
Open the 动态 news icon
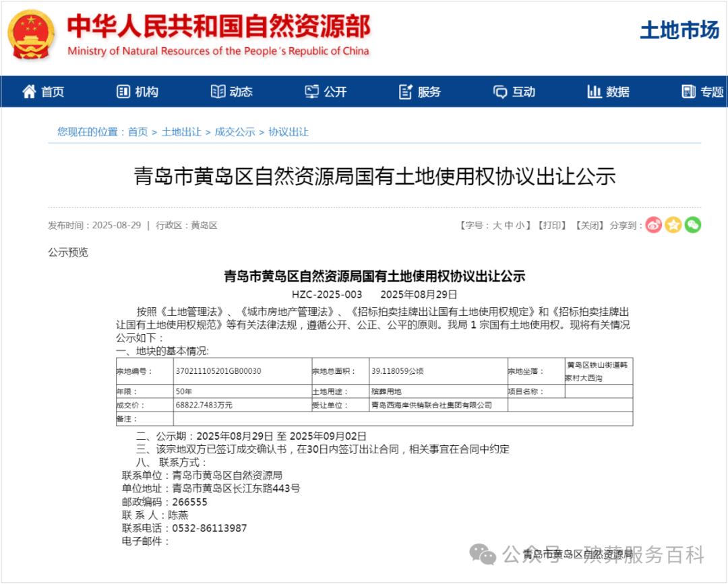(x=217, y=91)
